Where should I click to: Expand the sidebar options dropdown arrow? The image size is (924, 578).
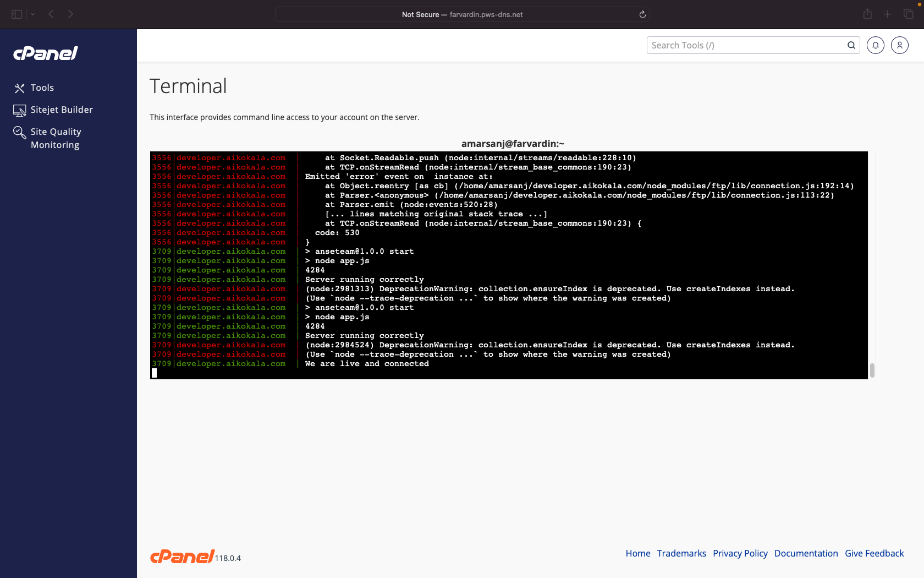click(x=33, y=14)
